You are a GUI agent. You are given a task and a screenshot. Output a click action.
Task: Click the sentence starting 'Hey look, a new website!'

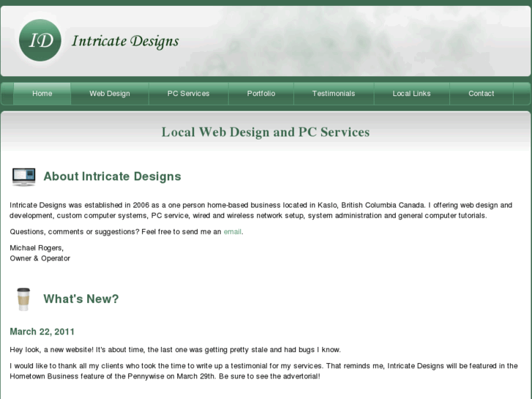[175, 350]
